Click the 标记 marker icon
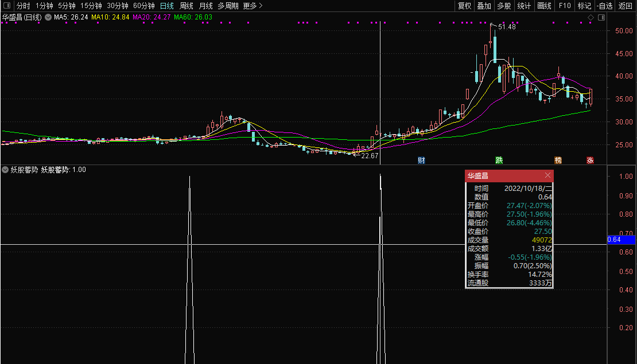 585,6
